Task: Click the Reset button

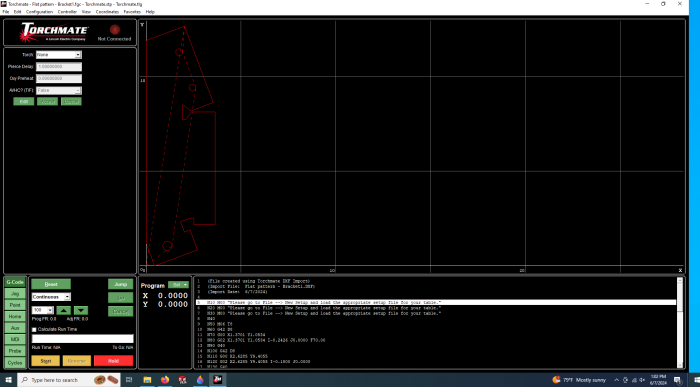Action: [51, 284]
